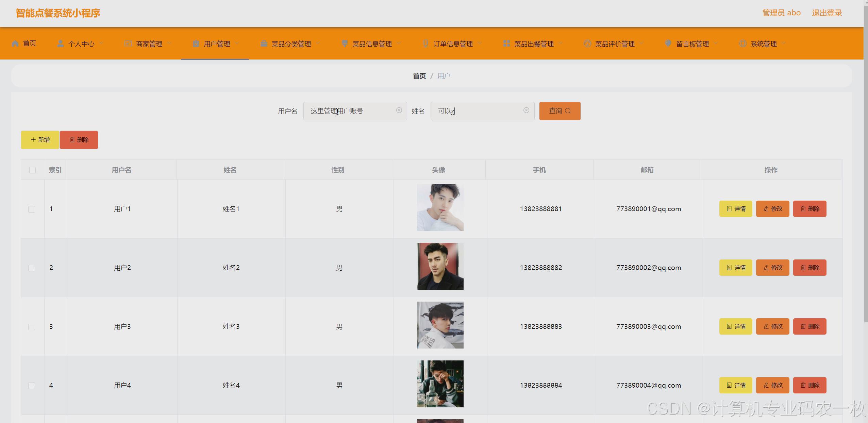
Task: Expand the 商家管理 dropdown arrow
Action: click(169, 43)
